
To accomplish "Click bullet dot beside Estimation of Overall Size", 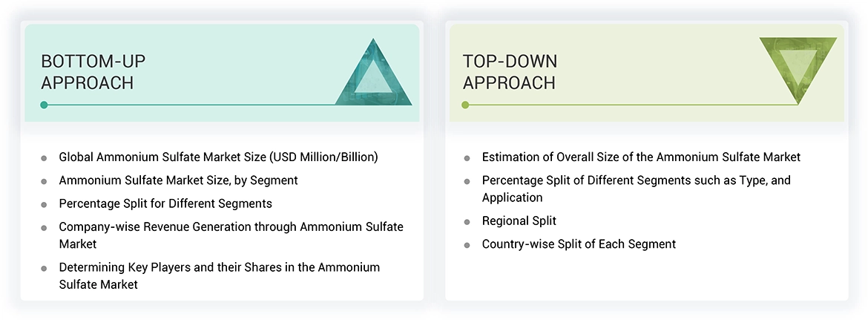I will [467, 158].
